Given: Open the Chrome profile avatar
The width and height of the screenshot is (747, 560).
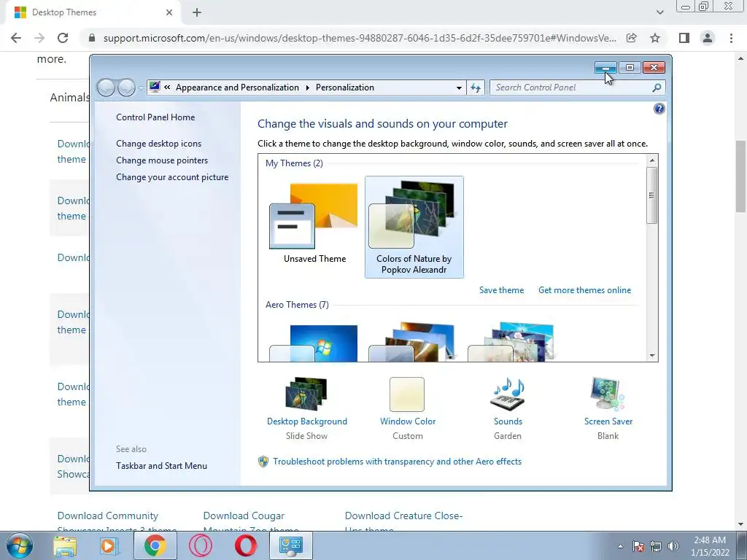Looking at the screenshot, I should coord(708,38).
